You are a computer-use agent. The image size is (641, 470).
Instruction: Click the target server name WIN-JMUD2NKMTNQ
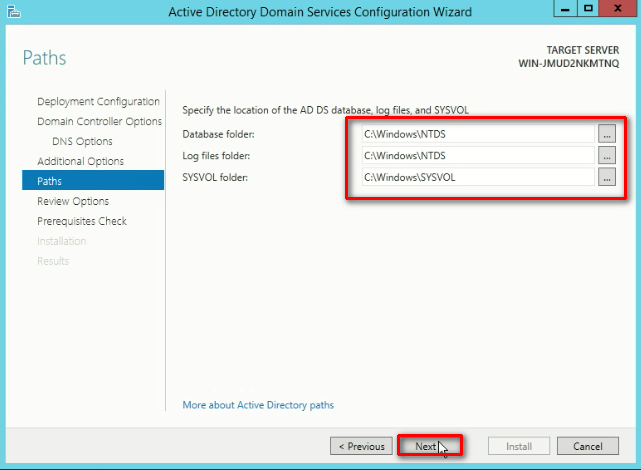(569, 64)
